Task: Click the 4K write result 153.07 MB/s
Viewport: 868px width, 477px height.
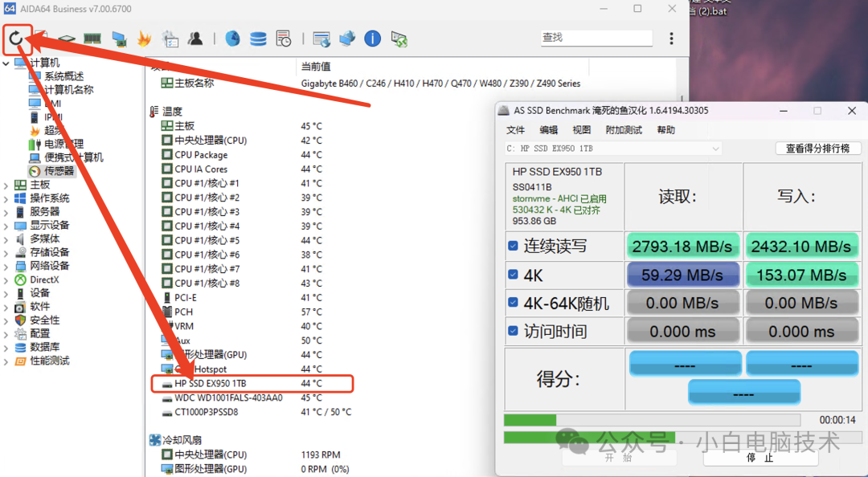Action: [x=801, y=275]
